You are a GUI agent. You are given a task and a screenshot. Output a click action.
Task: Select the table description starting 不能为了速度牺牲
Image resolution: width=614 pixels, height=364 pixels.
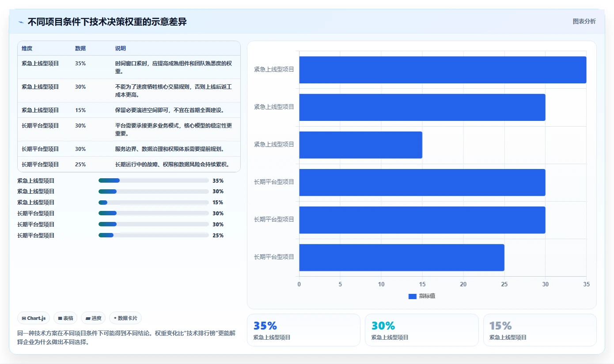coord(174,90)
